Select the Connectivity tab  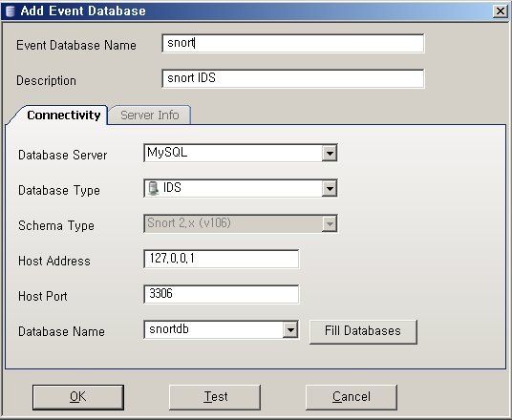click(64, 115)
